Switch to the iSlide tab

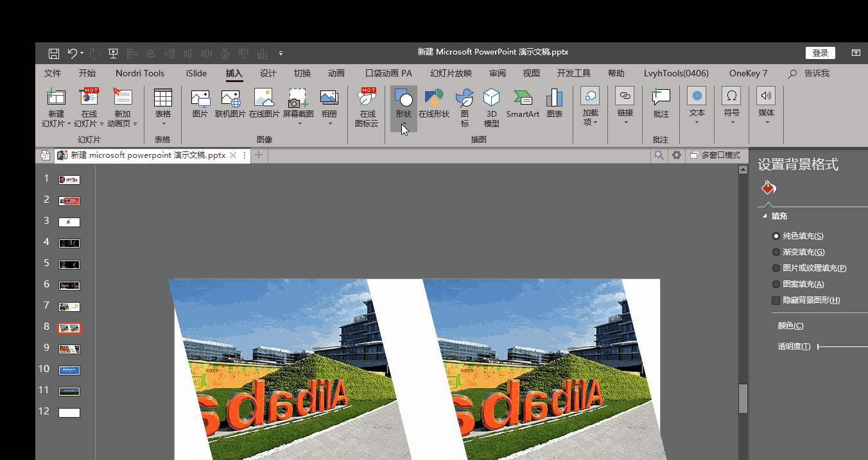pos(196,73)
